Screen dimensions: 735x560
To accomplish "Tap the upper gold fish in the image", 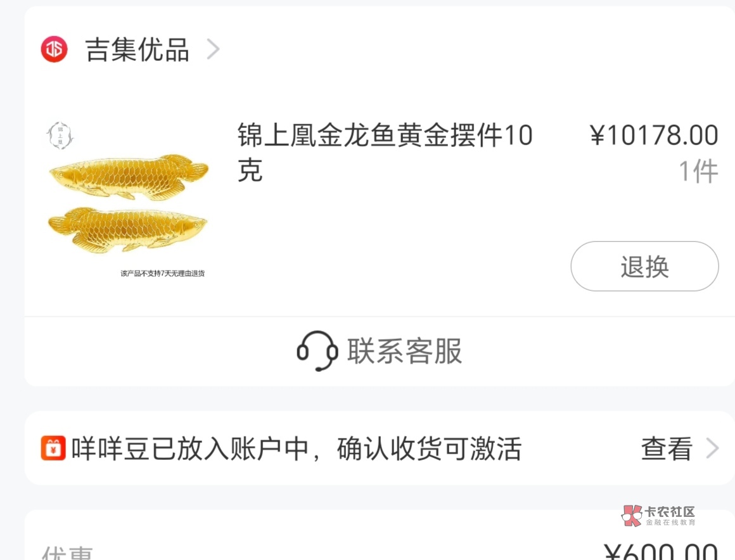I will tap(129, 177).
